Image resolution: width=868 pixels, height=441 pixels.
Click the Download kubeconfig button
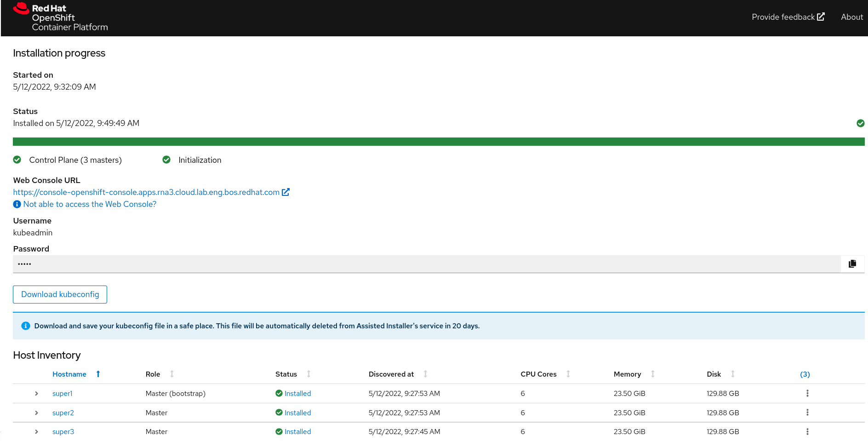pos(60,294)
